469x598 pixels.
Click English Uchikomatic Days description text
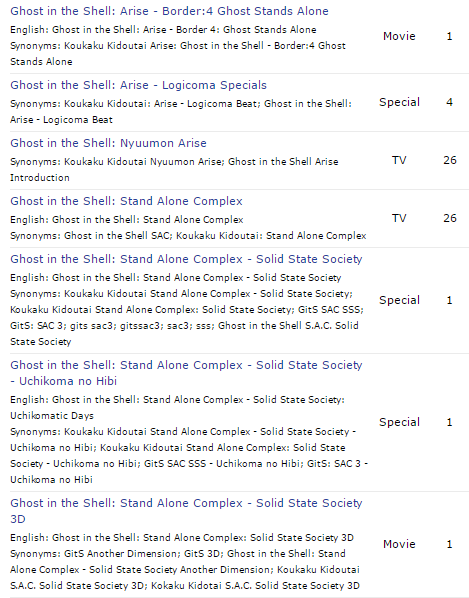click(x=177, y=408)
